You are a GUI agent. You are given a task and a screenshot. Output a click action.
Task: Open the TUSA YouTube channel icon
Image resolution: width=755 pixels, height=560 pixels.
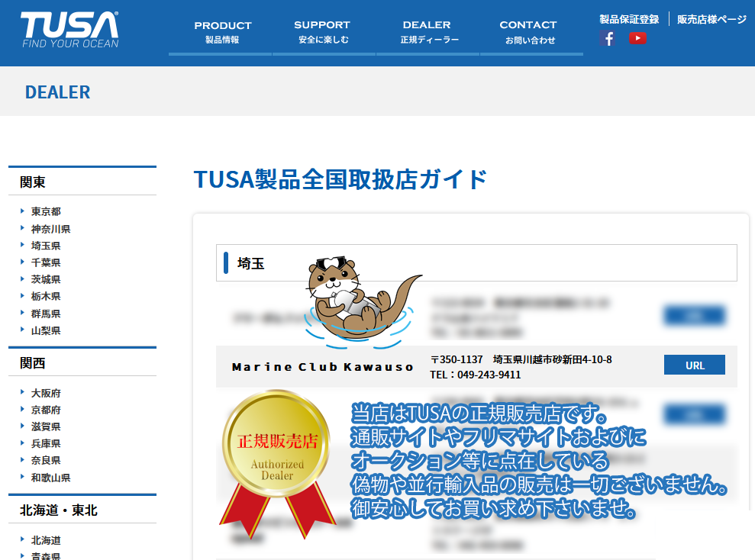637,38
